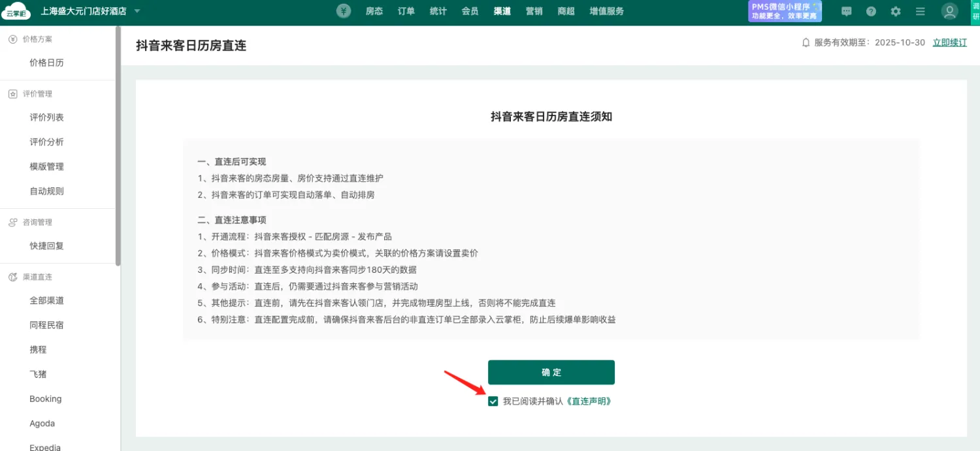Click the 确定 confirm button
The image size is (980, 451).
(x=551, y=372)
